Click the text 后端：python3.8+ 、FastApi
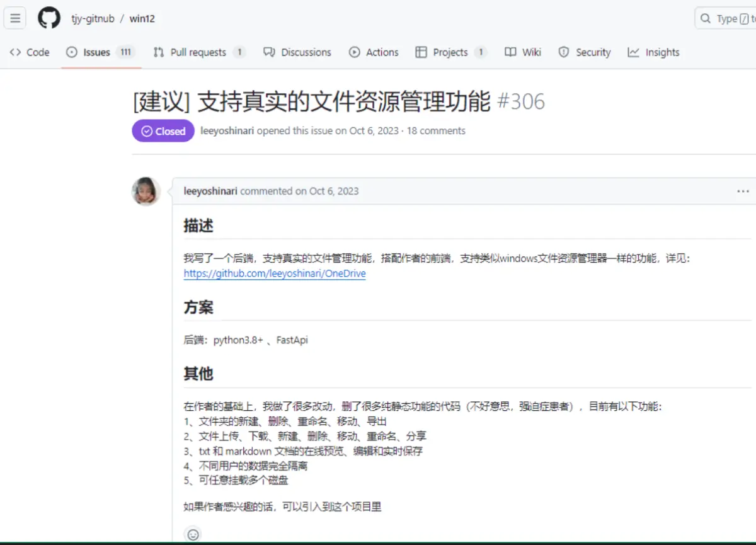 point(246,340)
